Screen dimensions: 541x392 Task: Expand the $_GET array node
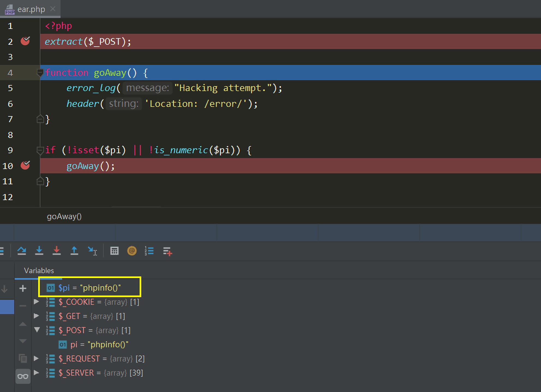click(36, 316)
